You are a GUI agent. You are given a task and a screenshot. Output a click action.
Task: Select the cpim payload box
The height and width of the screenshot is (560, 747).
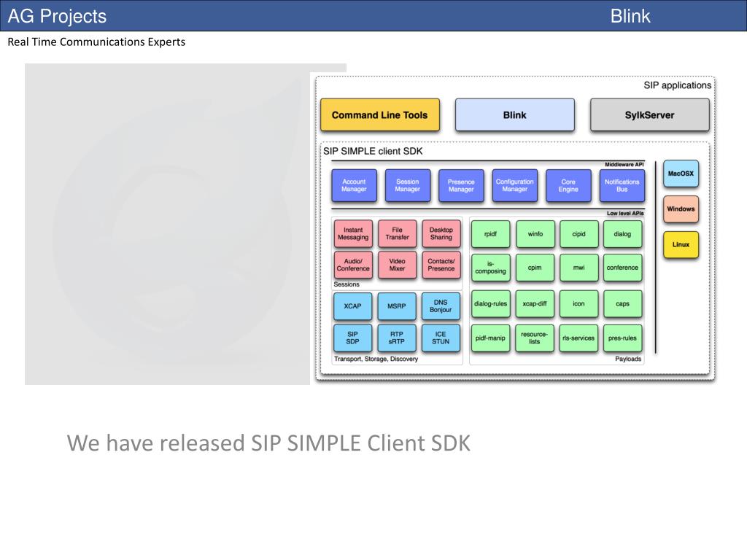[535, 268]
